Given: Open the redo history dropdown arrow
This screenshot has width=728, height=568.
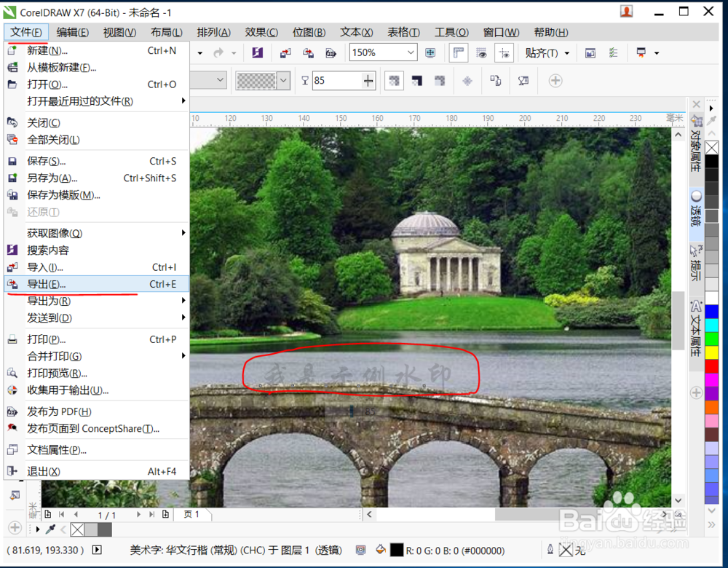Looking at the screenshot, I should click(234, 53).
